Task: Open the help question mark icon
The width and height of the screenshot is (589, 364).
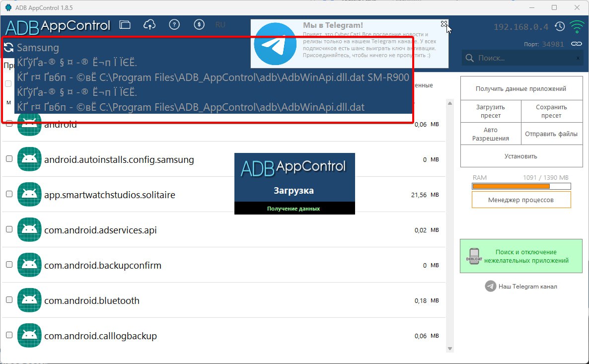Action: click(x=174, y=25)
